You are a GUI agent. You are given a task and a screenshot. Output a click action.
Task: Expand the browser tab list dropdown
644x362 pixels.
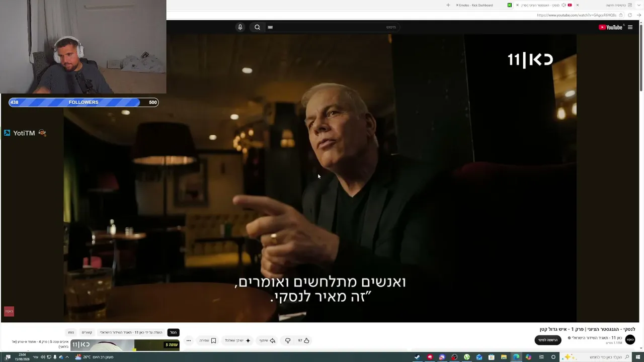click(x=639, y=5)
